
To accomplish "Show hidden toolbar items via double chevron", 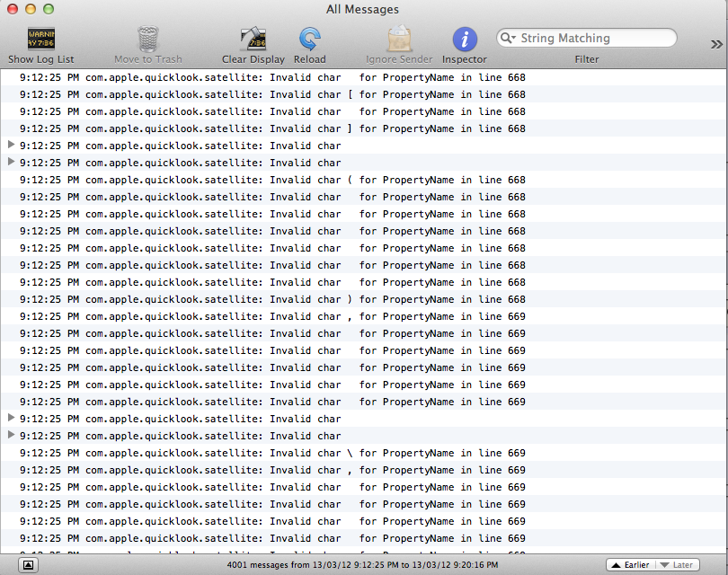I will tap(716, 44).
